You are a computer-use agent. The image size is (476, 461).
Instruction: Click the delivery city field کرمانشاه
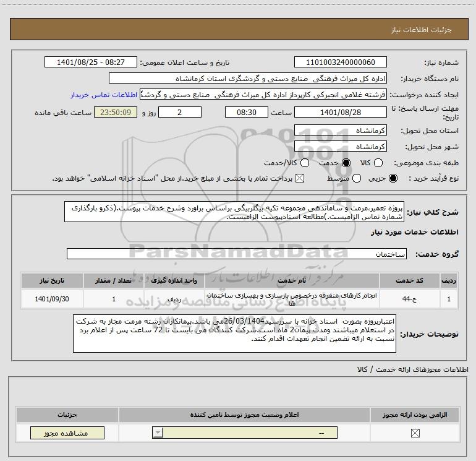click(340, 147)
